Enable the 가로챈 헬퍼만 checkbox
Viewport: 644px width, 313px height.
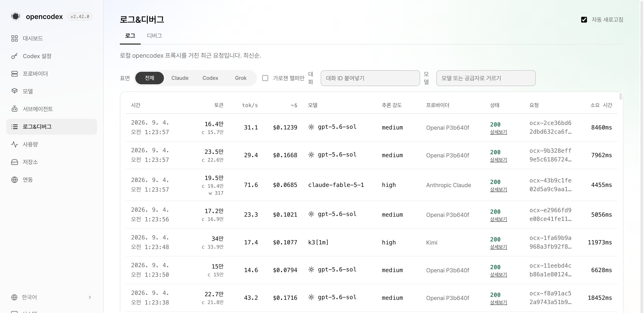(265, 78)
